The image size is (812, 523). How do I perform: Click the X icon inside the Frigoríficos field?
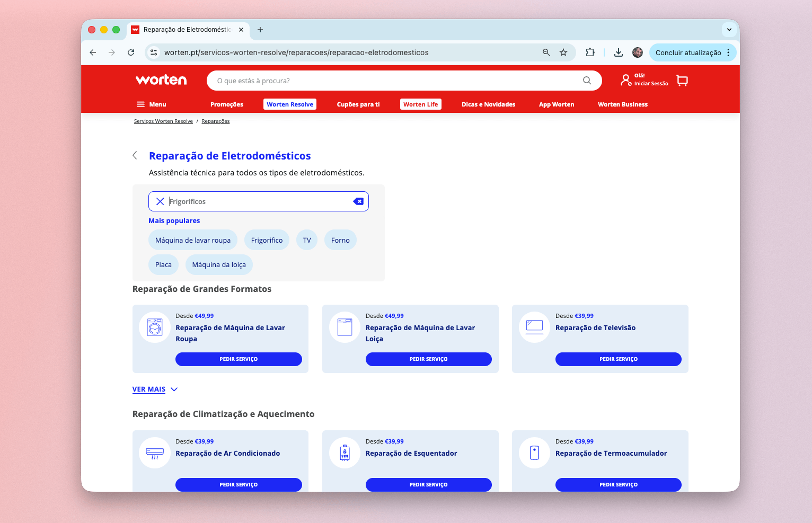tap(160, 201)
